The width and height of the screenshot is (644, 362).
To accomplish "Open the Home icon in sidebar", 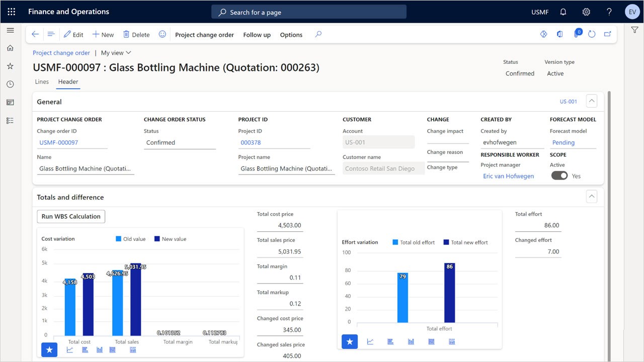I will pyautogui.click(x=10, y=48).
